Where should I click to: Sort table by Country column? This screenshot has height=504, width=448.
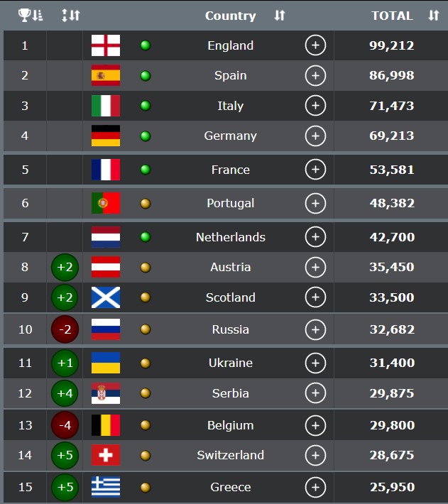coord(280,16)
